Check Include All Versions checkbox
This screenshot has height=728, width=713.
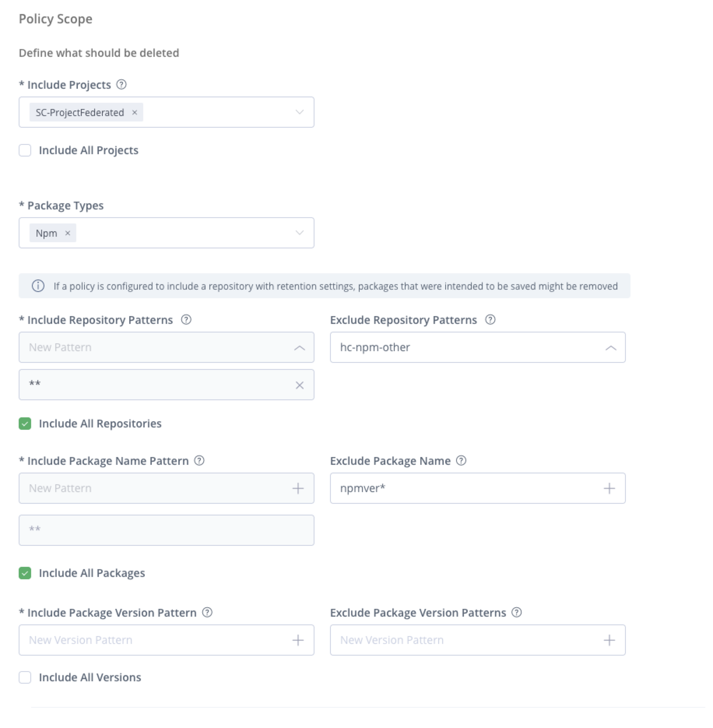[x=25, y=677]
